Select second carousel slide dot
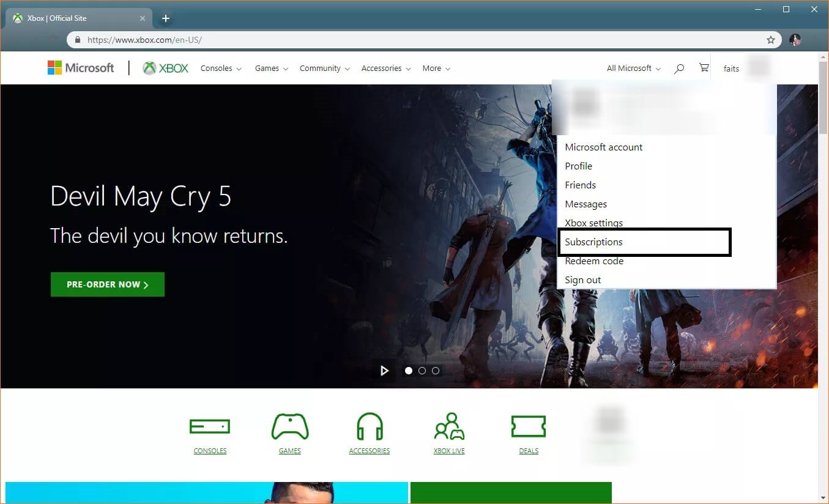Image resolution: width=829 pixels, height=504 pixels. tap(422, 371)
